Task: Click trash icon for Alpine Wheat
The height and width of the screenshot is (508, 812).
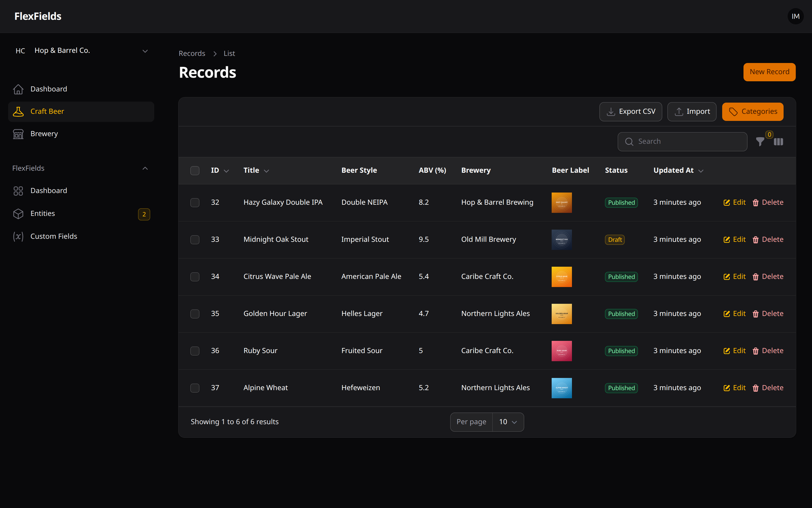Action: tap(756, 388)
